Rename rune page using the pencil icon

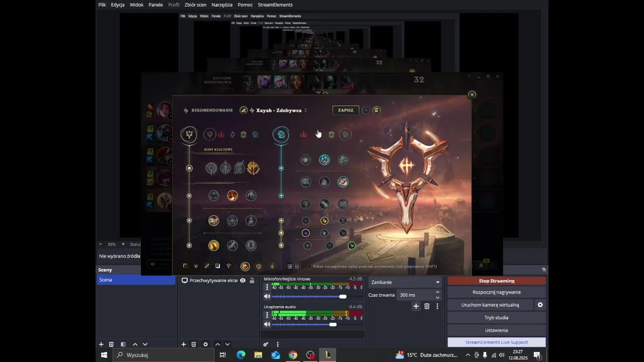(x=244, y=110)
